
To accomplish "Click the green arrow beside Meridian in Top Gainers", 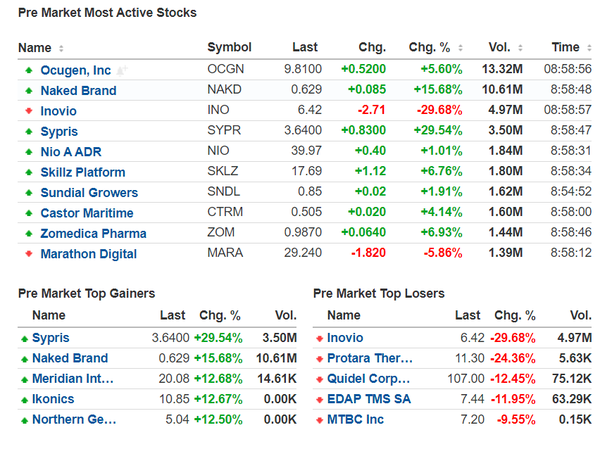I will coord(25,379).
